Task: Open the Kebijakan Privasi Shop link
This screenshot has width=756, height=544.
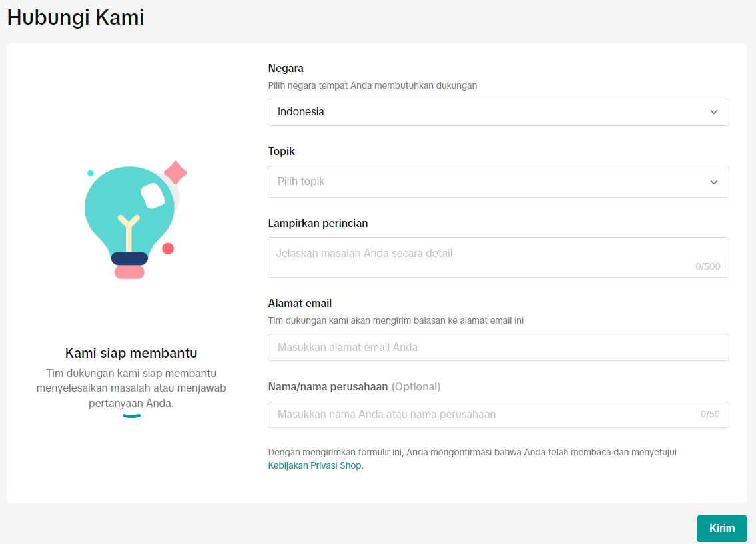Action: point(315,465)
